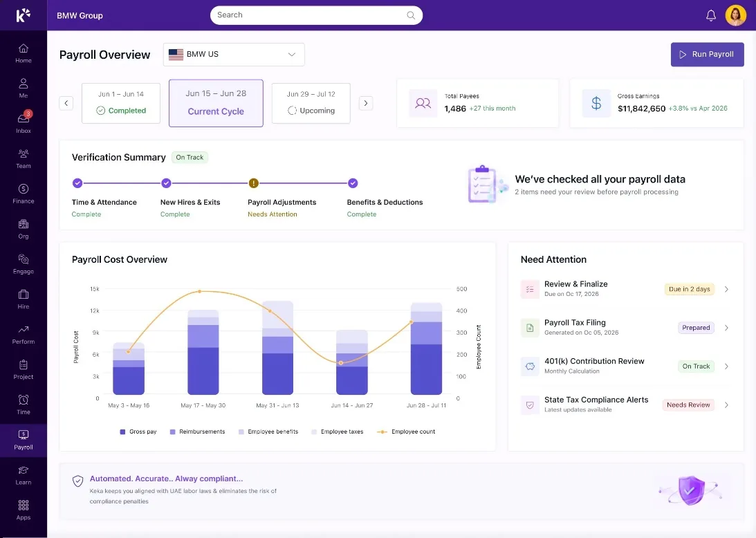756x538 pixels.
Task: Go to next pay cycle arrow
Action: pos(366,103)
